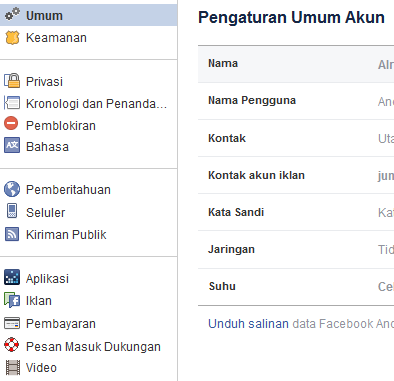
Task: Click the globe Pemberitahuan icon
Action: (12, 189)
